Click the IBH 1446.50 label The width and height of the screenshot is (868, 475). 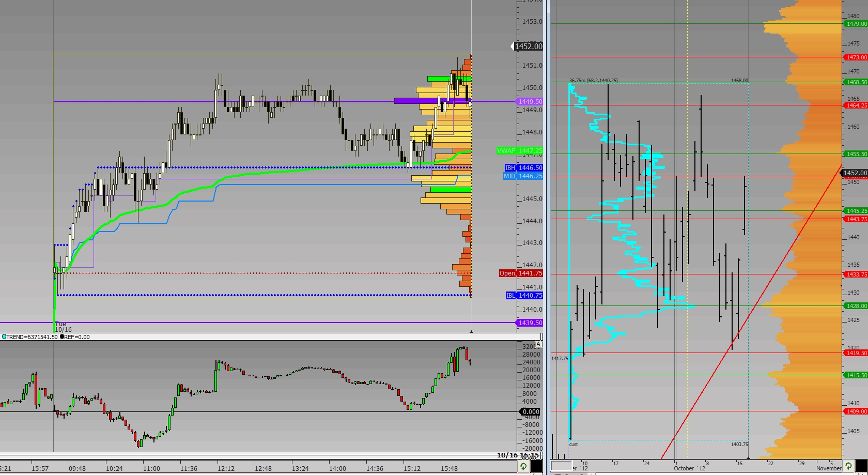point(523,168)
